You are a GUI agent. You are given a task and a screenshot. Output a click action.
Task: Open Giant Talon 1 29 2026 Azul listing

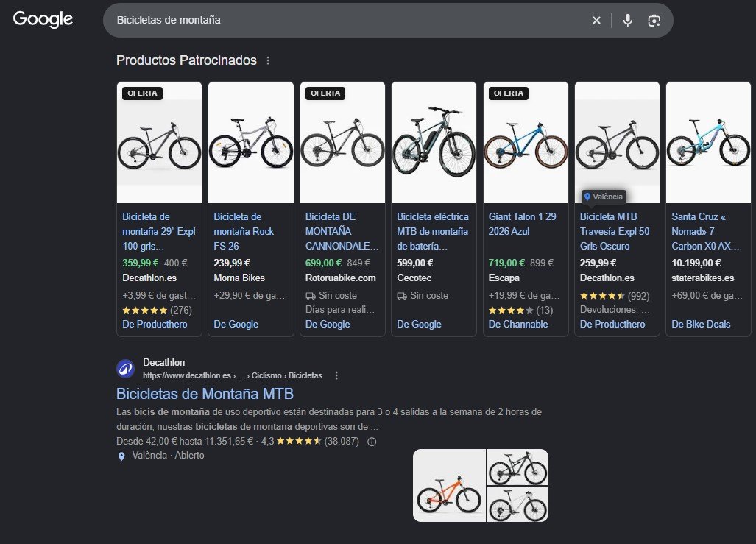pos(522,225)
